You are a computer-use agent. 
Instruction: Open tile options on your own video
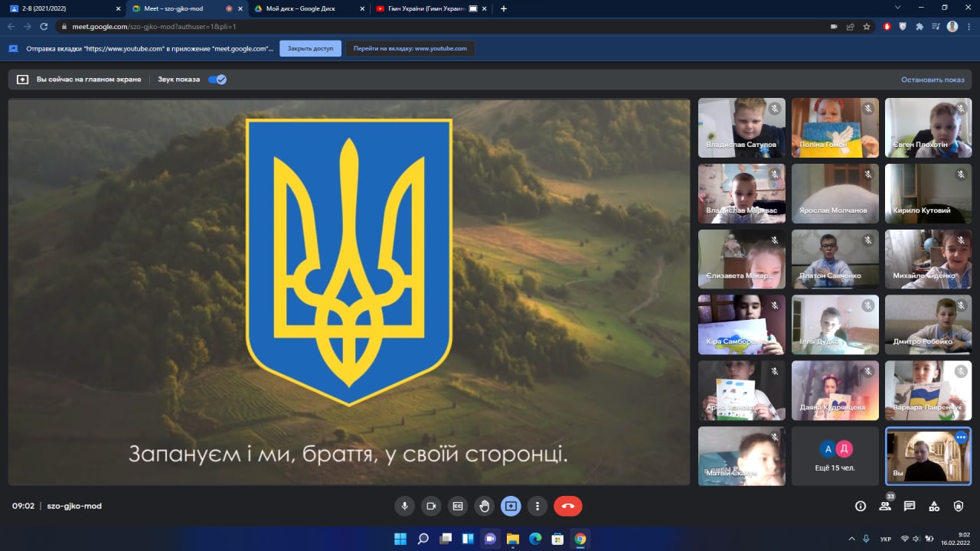click(961, 436)
